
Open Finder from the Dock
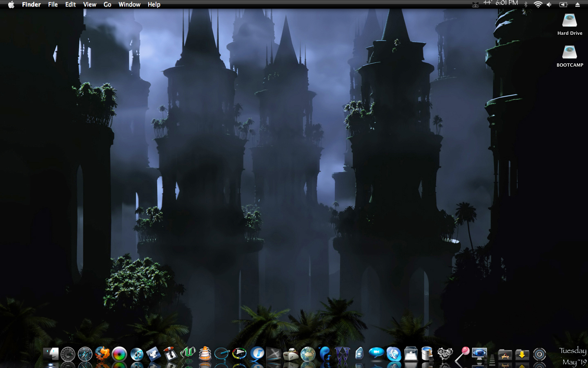pos(51,354)
